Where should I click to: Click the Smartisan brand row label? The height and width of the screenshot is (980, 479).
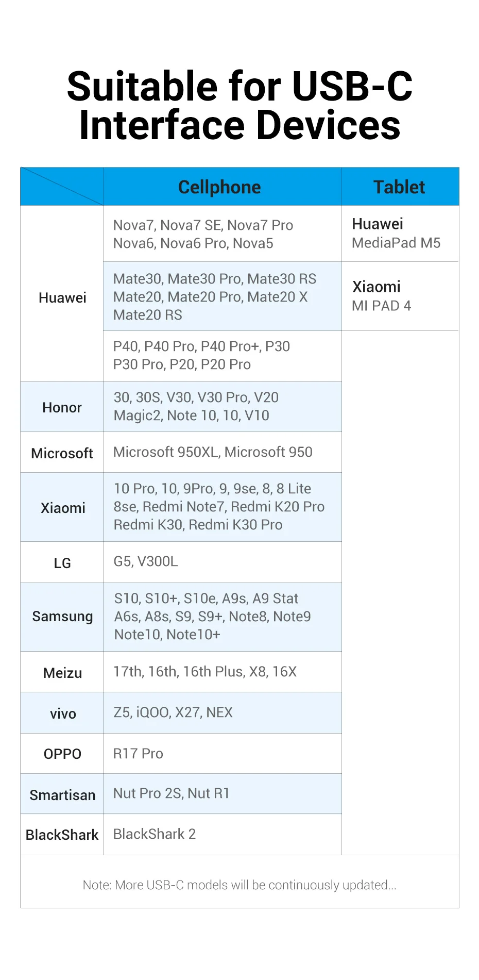tap(62, 795)
